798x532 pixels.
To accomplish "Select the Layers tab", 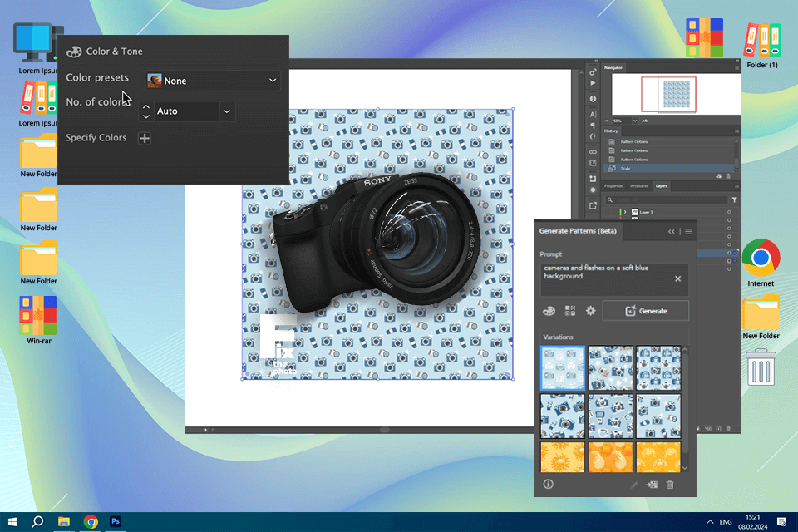I will point(661,186).
